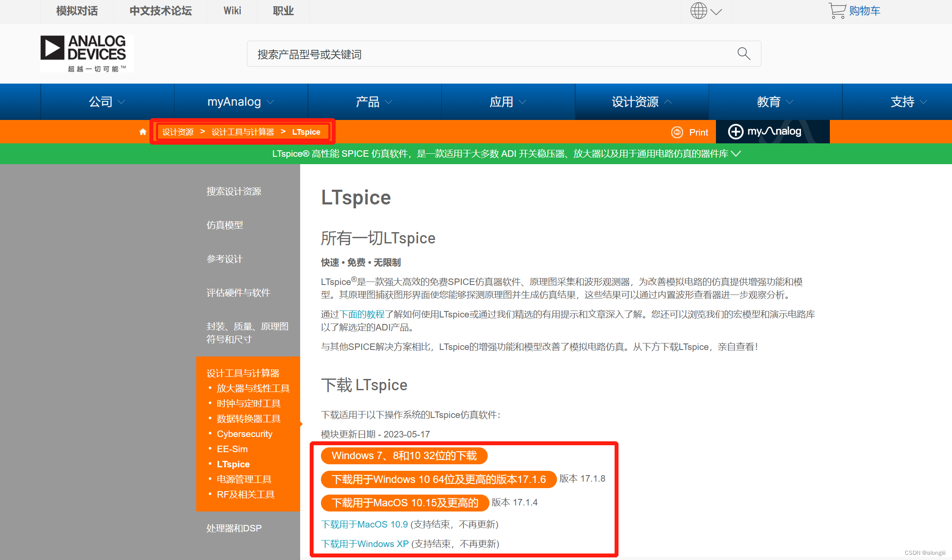Expand the green LTspice banner chevron
The width and height of the screenshot is (952, 560).
pyautogui.click(x=736, y=154)
